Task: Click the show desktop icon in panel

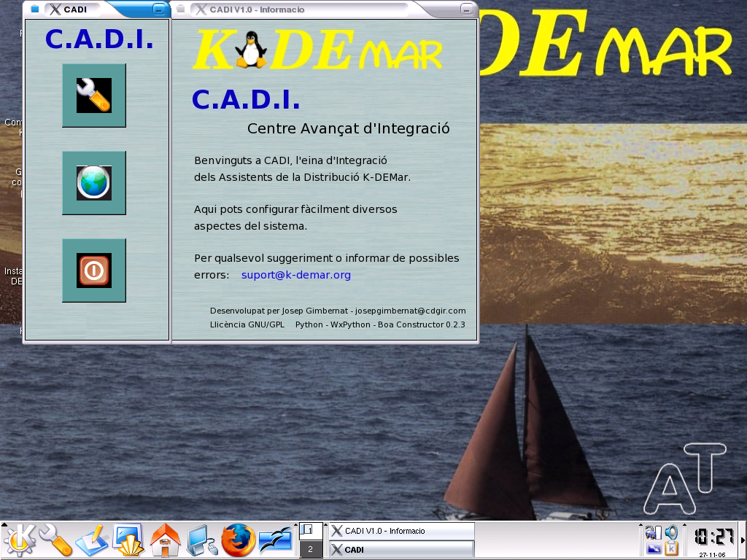Action: tap(129, 540)
